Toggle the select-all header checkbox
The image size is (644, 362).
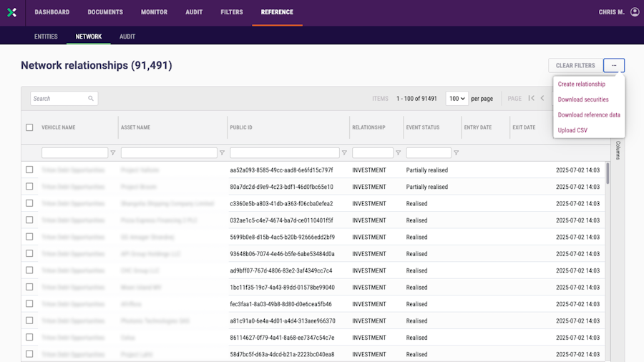[x=29, y=127]
